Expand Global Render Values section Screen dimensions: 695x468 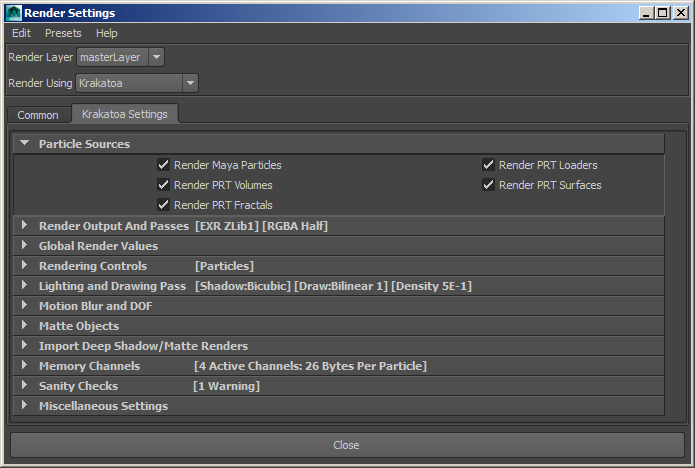24,245
